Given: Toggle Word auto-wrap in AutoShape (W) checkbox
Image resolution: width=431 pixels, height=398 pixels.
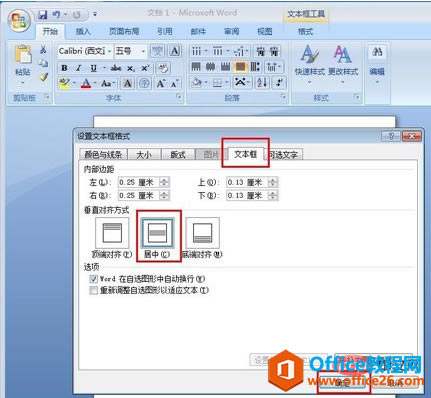Looking at the screenshot, I should [x=94, y=279].
